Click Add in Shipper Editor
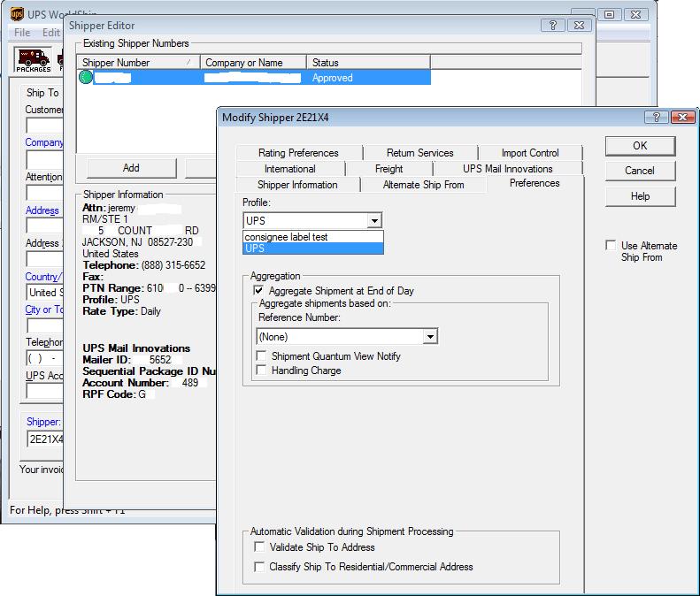The image size is (700, 596). [131, 168]
